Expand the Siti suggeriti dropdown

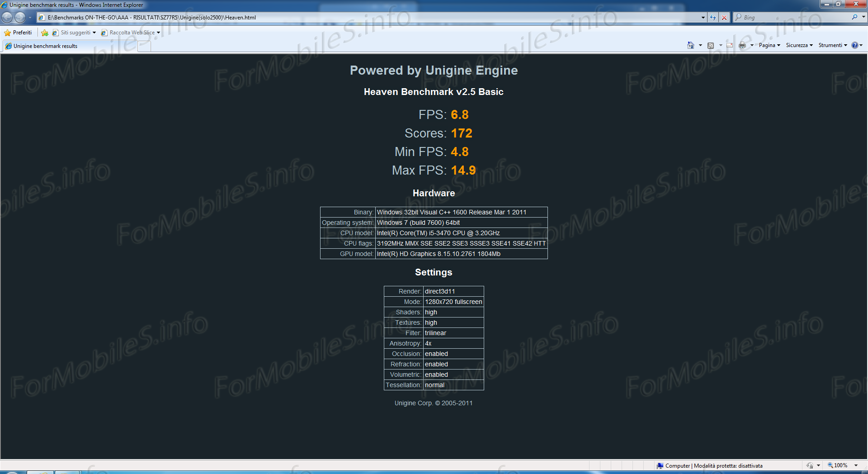click(x=94, y=33)
